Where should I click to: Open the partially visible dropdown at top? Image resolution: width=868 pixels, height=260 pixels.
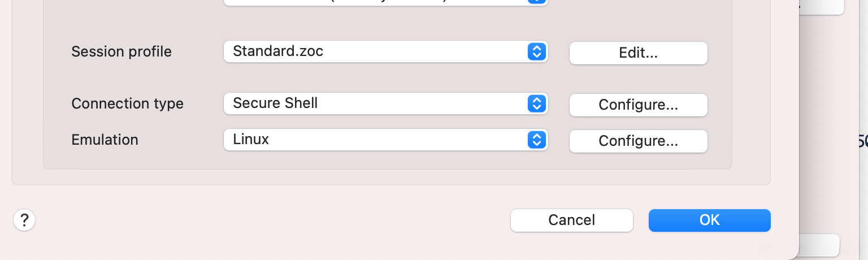click(385, 2)
